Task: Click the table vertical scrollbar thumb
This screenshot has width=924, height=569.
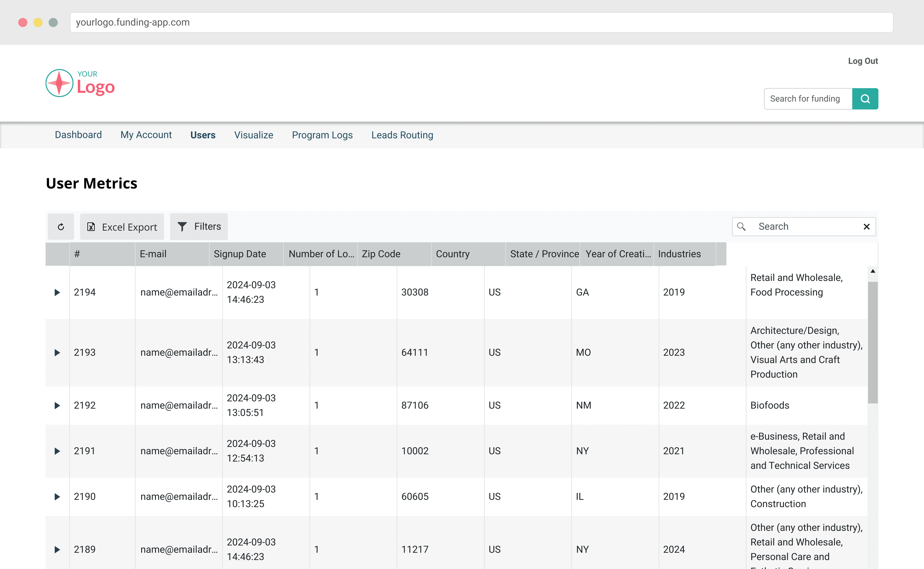Action: pyautogui.click(x=873, y=342)
